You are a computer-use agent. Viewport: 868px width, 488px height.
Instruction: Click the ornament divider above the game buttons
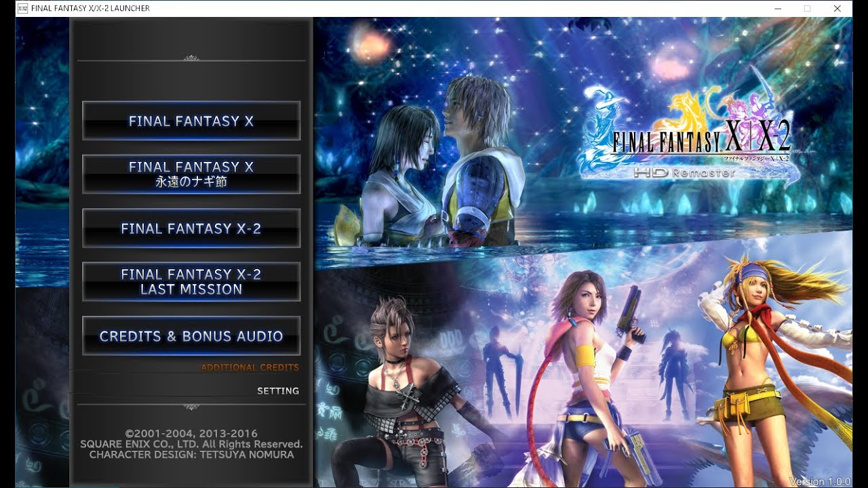pyautogui.click(x=191, y=59)
